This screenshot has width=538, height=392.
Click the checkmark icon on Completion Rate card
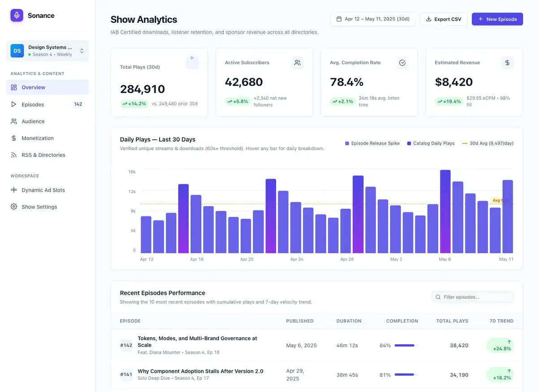(402, 63)
